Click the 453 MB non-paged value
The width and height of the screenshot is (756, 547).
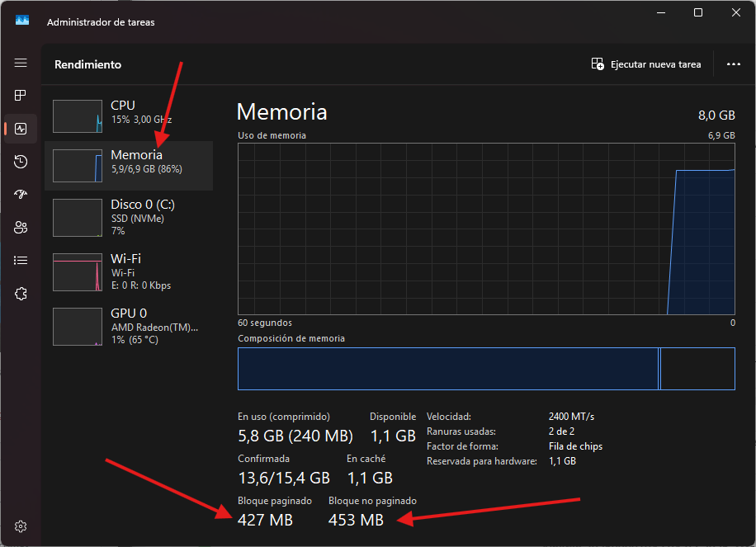356,520
